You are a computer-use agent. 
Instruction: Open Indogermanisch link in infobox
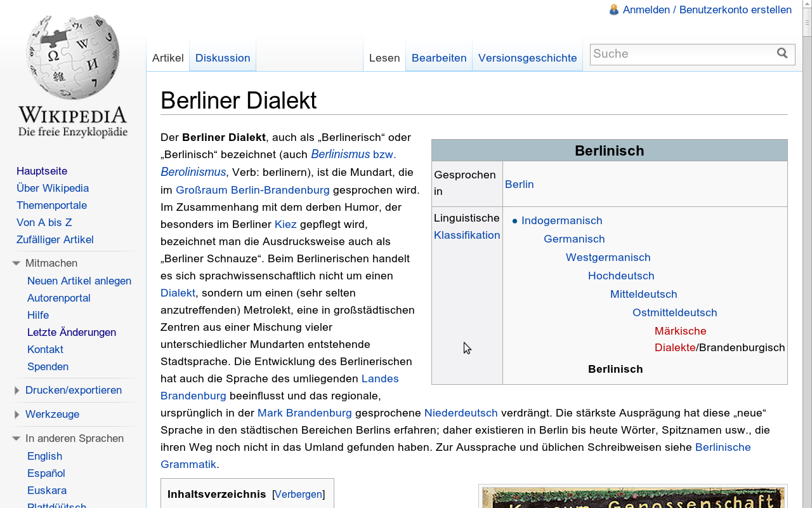pos(562,220)
